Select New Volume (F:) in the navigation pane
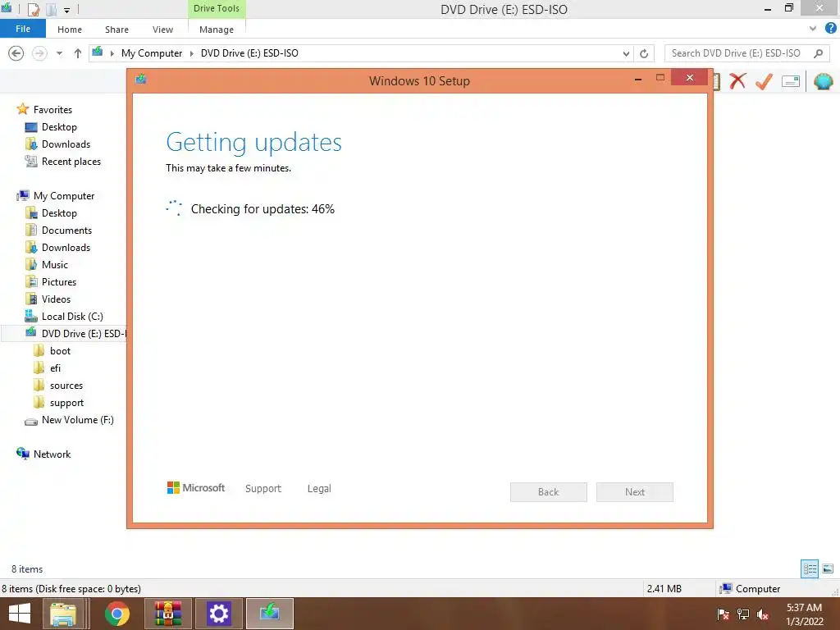This screenshot has height=630, width=840. click(78, 420)
